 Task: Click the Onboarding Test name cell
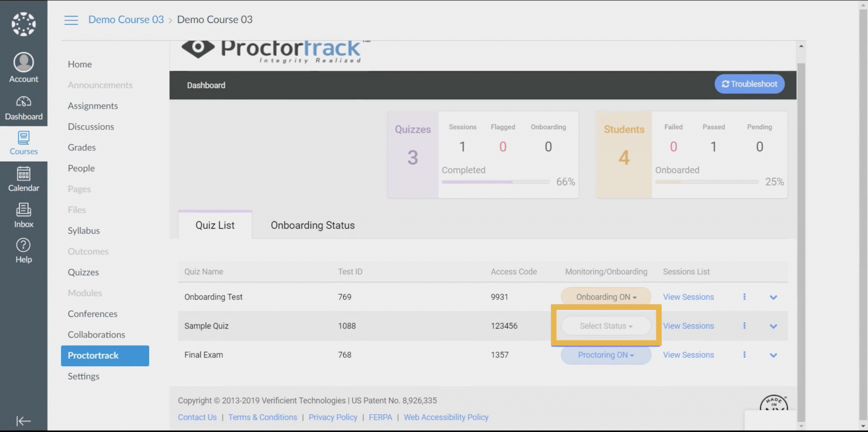point(213,297)
